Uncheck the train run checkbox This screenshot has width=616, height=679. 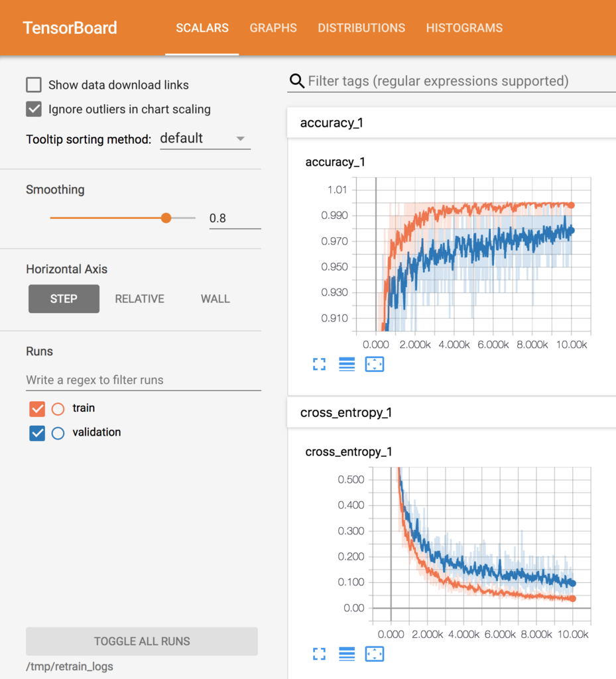point(37,408)
